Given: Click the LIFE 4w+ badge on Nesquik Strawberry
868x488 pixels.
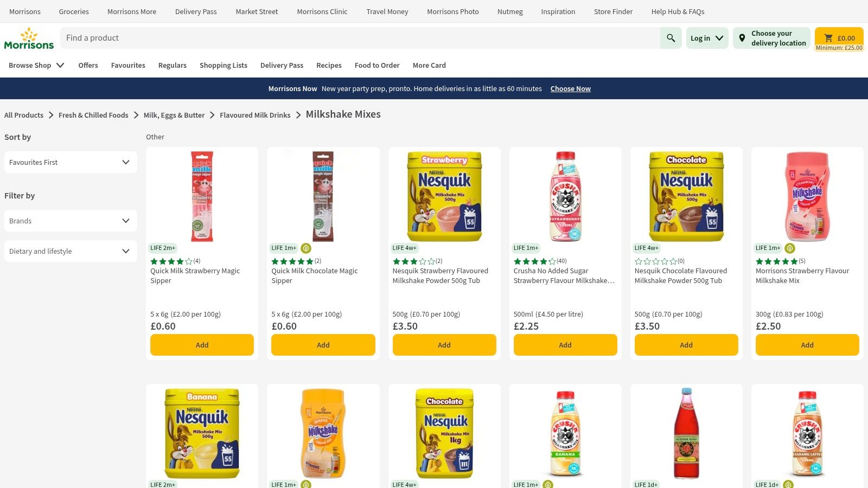Looking at the screenshot, I should point(405,248).
